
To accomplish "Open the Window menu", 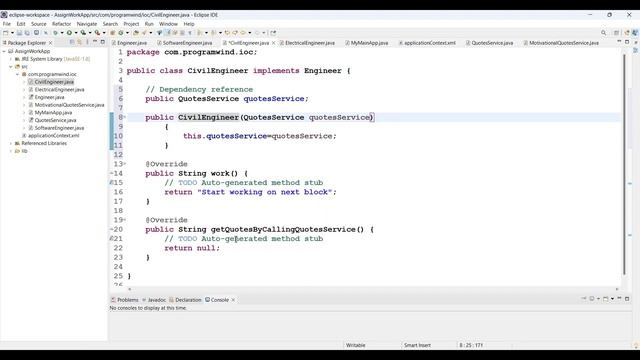I will tap(168, 24).
